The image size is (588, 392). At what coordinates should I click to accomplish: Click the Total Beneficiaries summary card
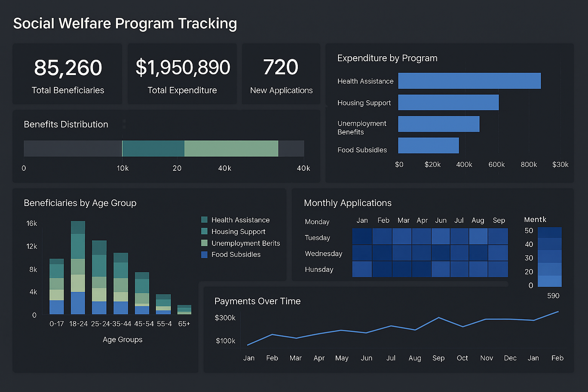(x=67, y=73)
